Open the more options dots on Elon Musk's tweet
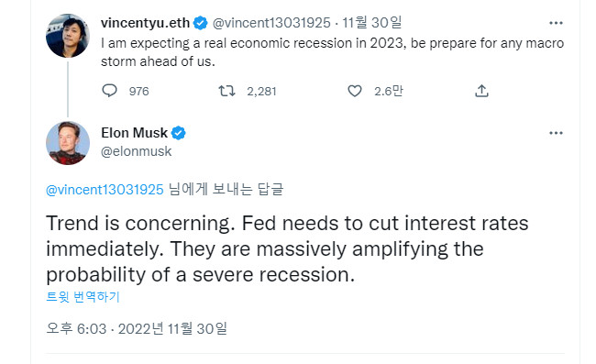The image size is (596, 364). pyautogui.click(x=556, y=133)
